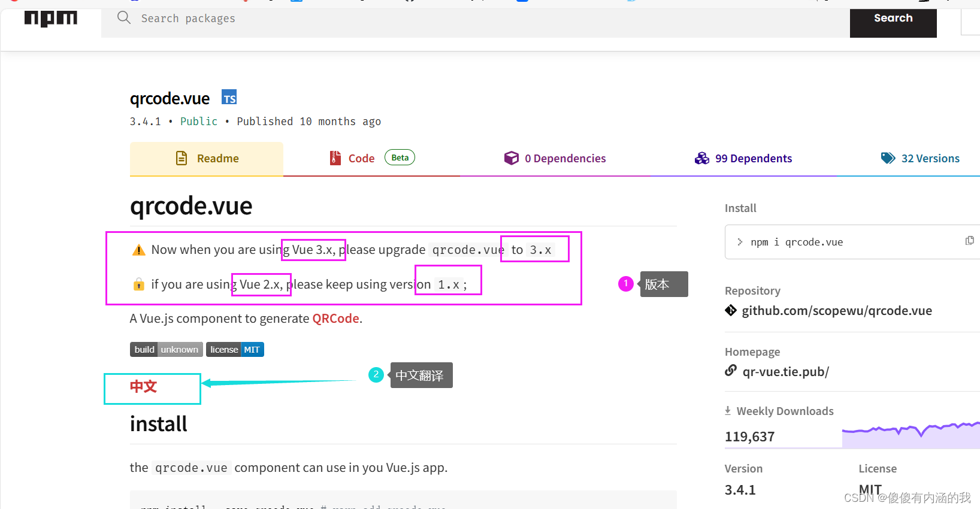980x509 pixels.
Task: Copy the npm i qrcode.vue command
Action: coord(970,241)
